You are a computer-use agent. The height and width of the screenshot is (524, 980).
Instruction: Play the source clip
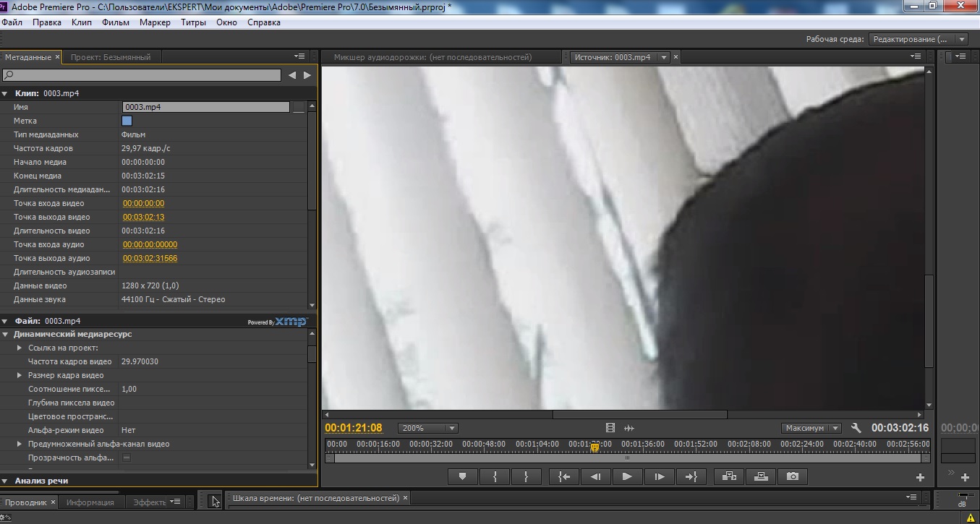(x=627, y=476)
